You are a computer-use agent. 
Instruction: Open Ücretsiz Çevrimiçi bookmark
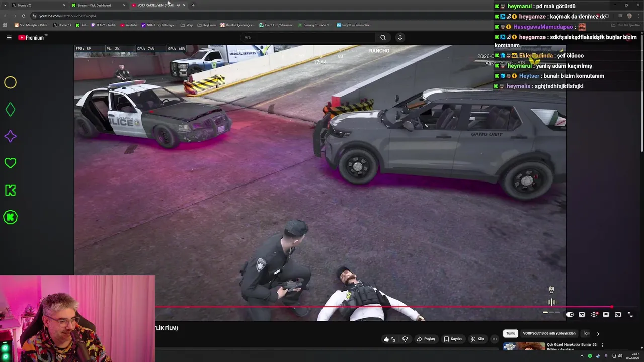(x=237, y=25)
